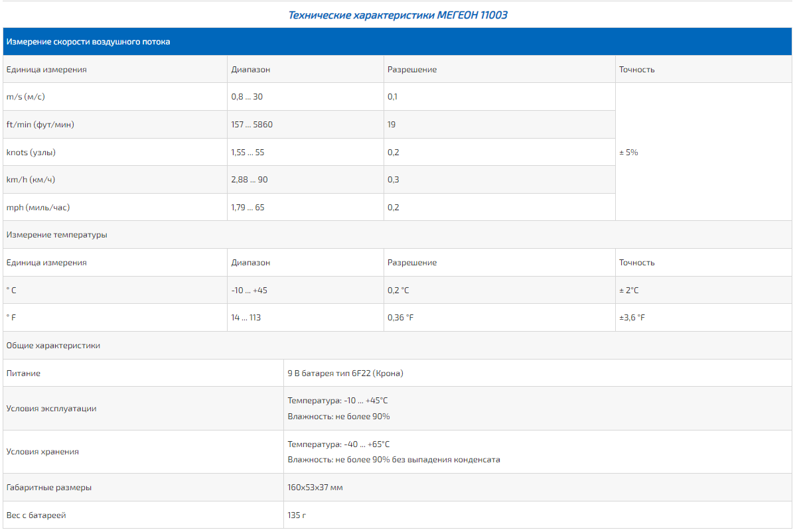Click 'Температура: -10 ... +45°C' text

338,401
